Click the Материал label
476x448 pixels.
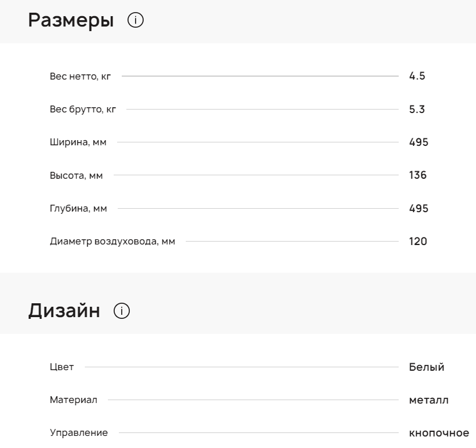(74, 400)
